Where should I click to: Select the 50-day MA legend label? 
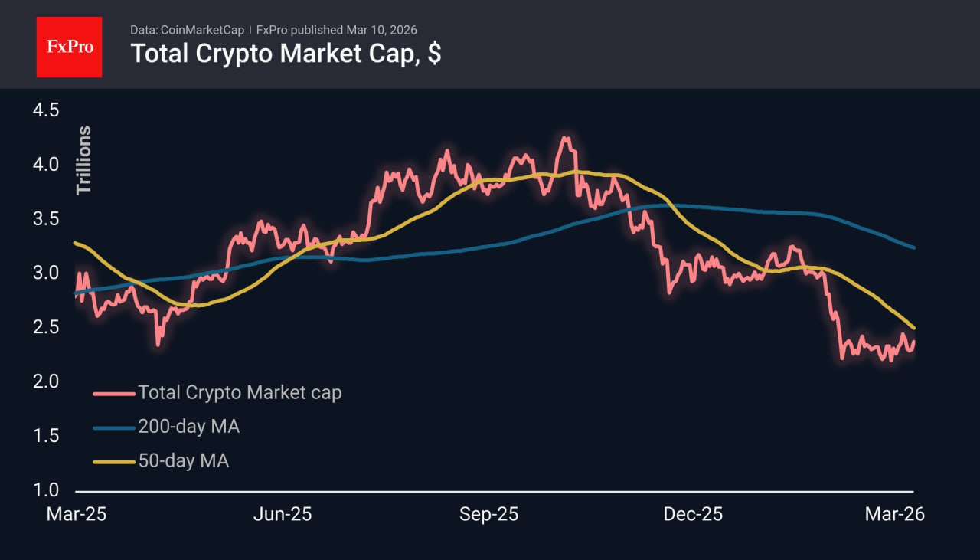[183, 460]
